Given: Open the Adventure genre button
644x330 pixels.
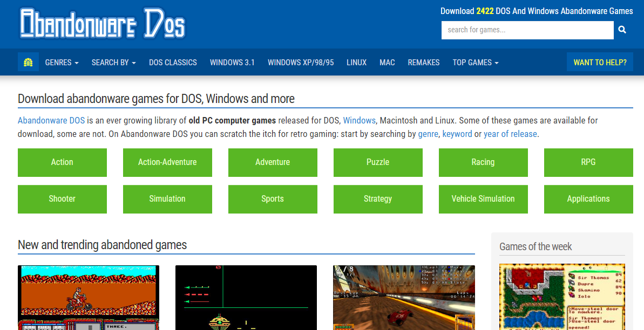Looking at the screenshot, I should [273, 162].
